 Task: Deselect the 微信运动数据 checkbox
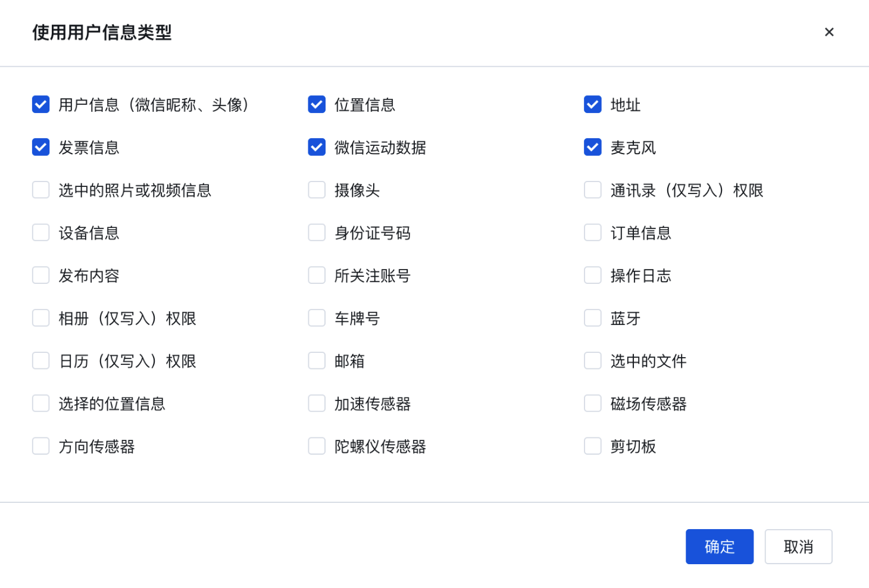click(x=317, y=147)
